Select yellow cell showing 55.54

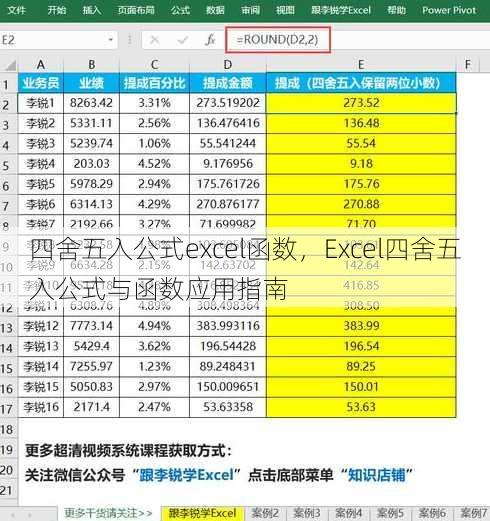point(361,144)
